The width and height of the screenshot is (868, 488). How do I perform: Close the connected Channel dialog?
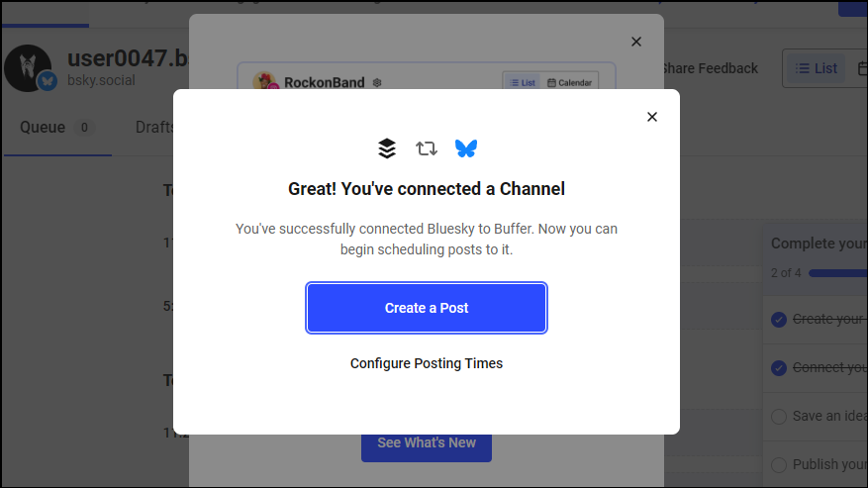[x=652, y=117]
